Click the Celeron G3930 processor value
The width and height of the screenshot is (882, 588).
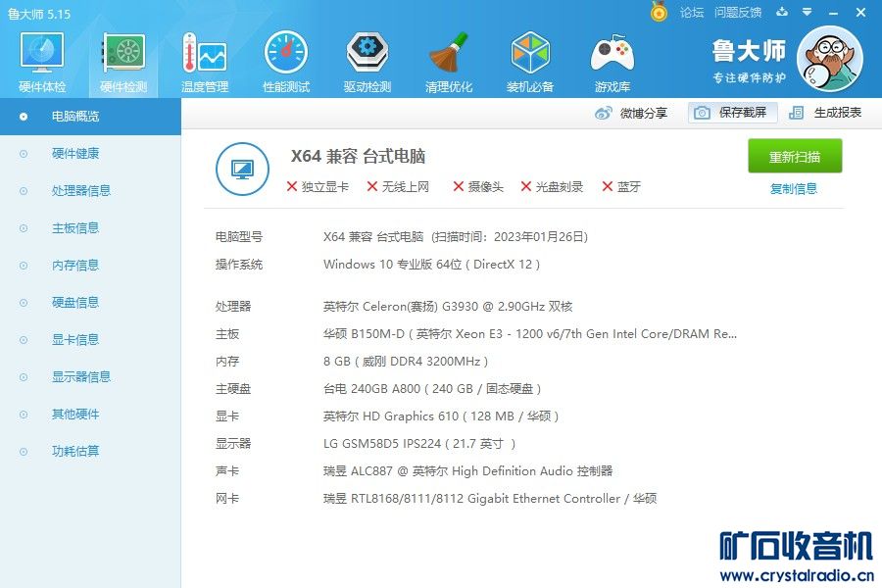(x=448, y=307)
